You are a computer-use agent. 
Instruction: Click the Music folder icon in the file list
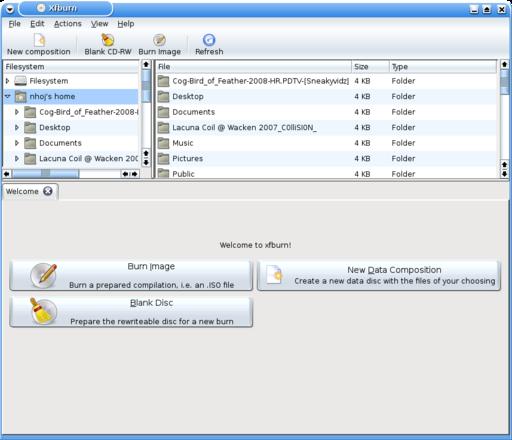[x=163, y=143]
